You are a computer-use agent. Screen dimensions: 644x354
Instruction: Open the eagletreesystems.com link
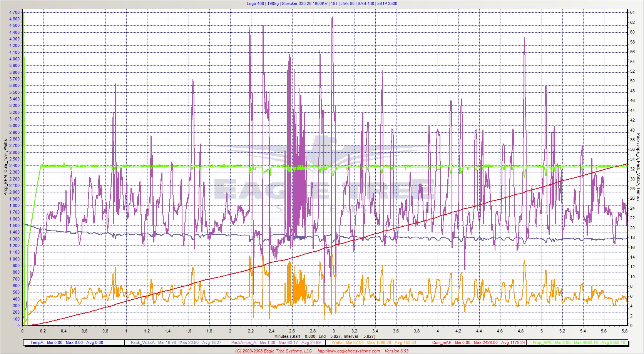348,351
